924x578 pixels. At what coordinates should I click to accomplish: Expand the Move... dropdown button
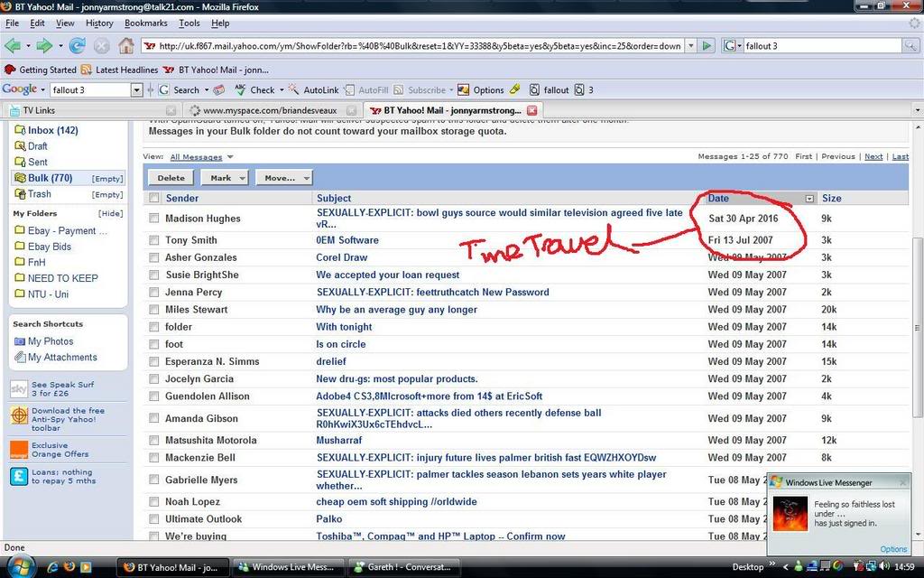coord(283,178)
